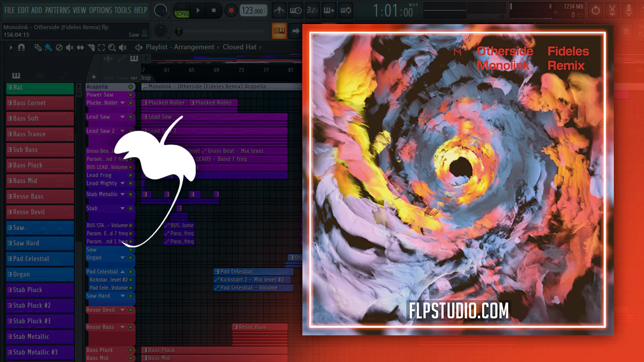Open the metronome button
Screen dimensions: 644x362
point(280,10)
